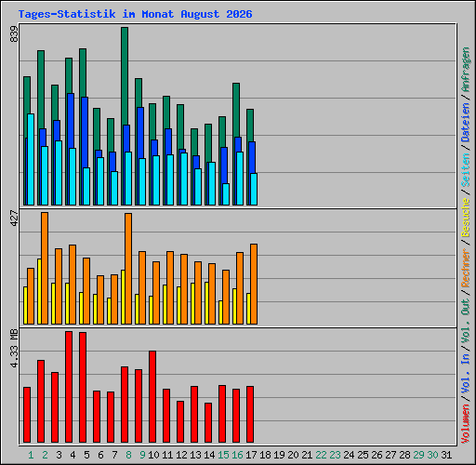Click the red Volumen bar for day 14
476x465 pixels.
pyautogui.click(x=208, y=423)
